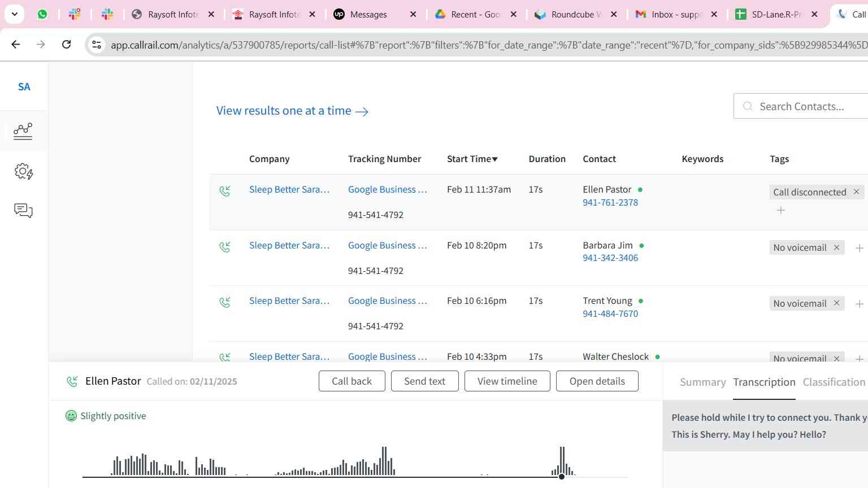The height and width of the screenshot is (488, 868).
Task: Click the address bar URL
Action: pos(489,45)
